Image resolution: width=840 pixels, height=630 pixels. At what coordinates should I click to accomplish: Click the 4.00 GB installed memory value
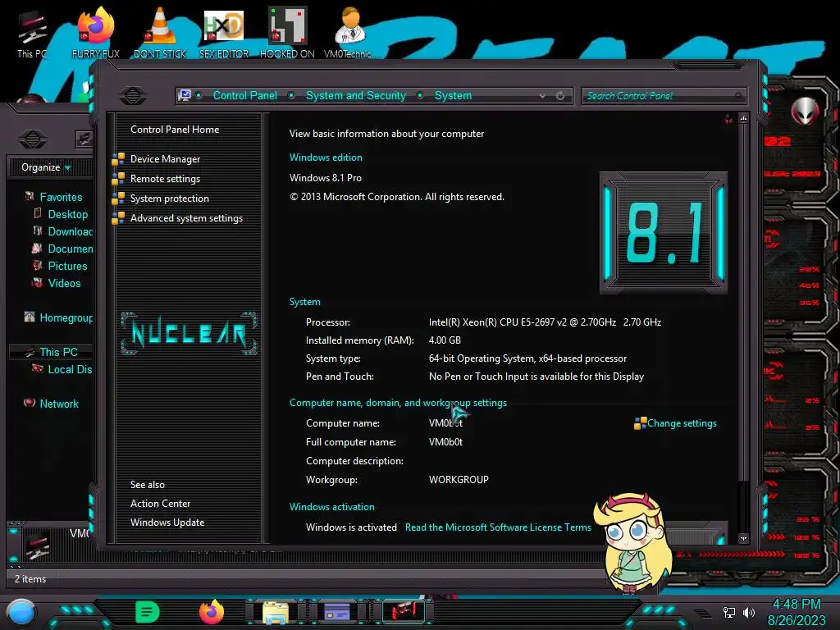click(x=445, y=340)
